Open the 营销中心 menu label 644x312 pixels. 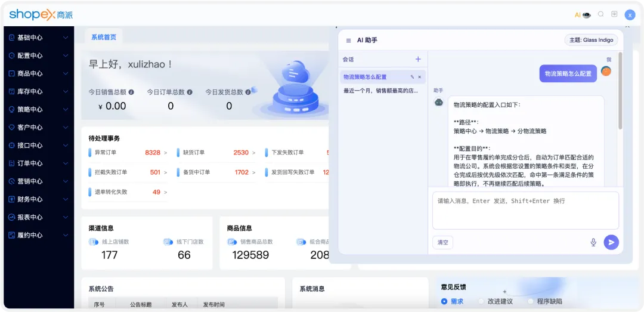click(x=30, y=181)
